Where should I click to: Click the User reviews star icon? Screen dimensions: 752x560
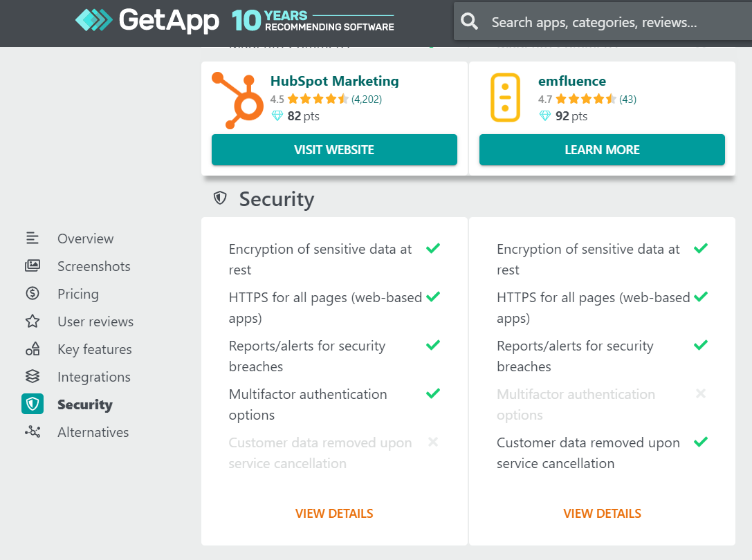coord(33,321)
